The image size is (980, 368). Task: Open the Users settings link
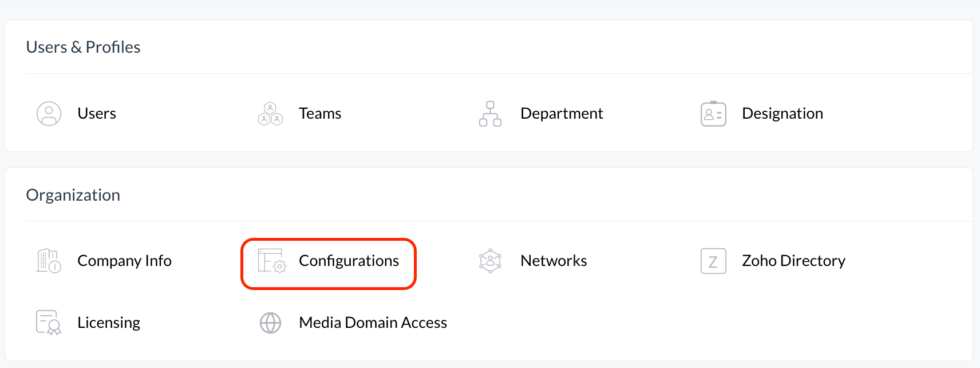click(x=97, y=113)
